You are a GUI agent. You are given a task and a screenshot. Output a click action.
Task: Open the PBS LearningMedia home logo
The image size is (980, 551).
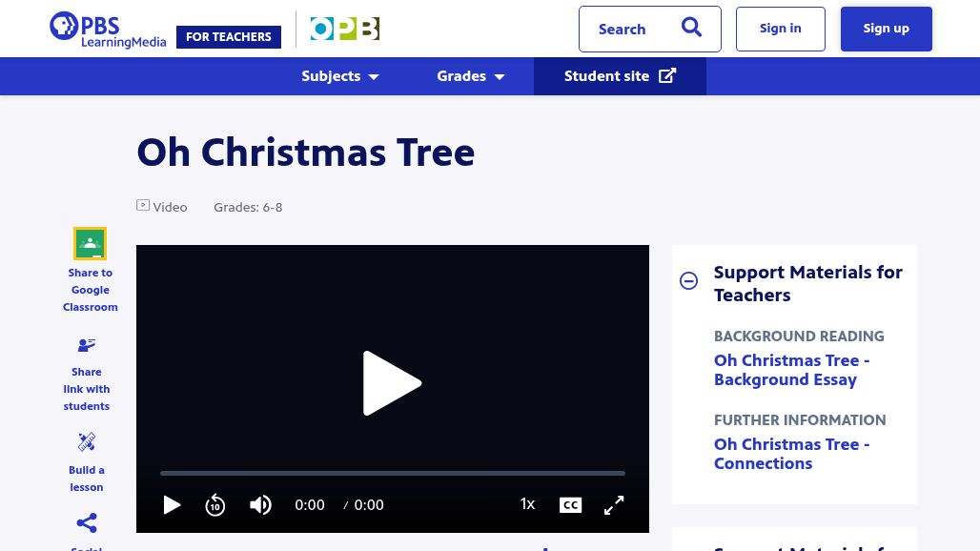click(108, 30)
